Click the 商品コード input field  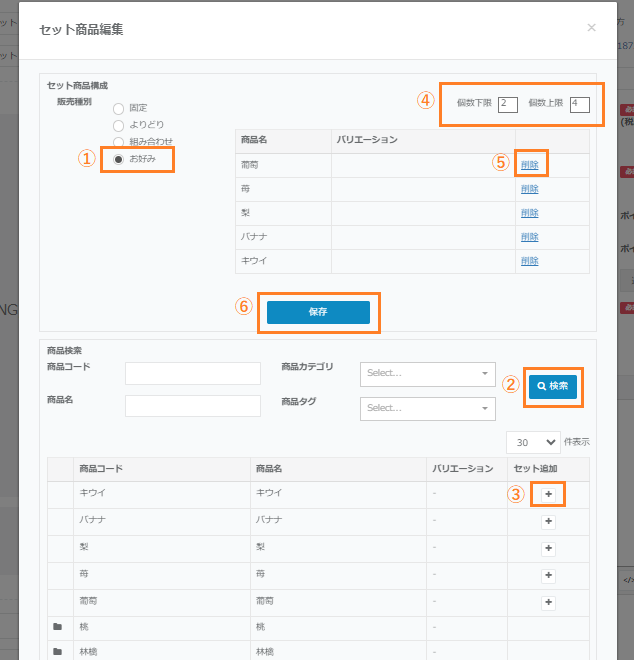point(192,373)
